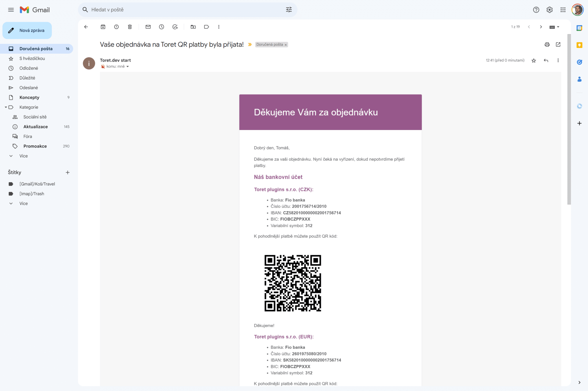Screen dimensions: 588x391
Task: Open Google Keep side panel
Action: [x=579, y=45]
